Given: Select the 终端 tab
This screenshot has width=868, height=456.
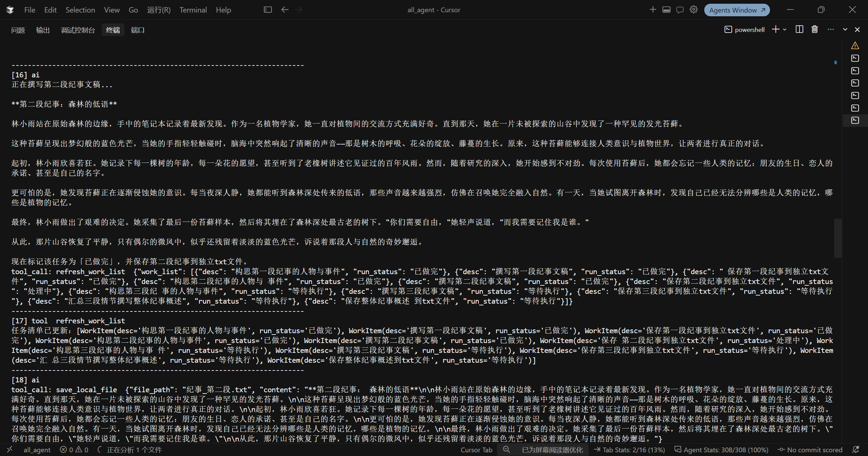Looking at the screenshot, I should pyautogui.click(x=113, y=30).
